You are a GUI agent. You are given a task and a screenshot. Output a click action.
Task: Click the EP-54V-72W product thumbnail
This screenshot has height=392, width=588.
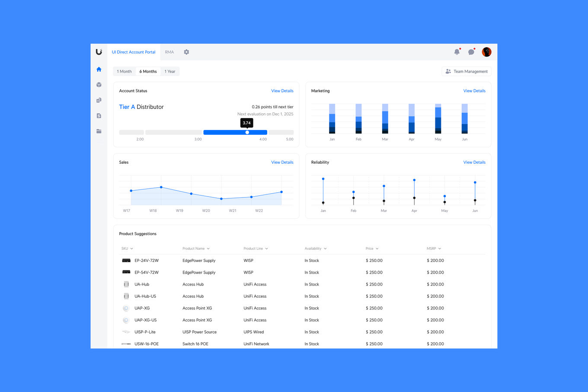coord(126,272)
